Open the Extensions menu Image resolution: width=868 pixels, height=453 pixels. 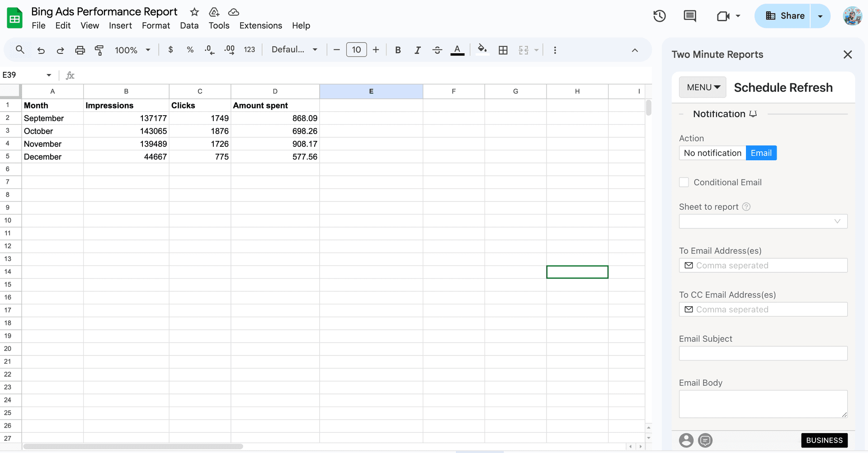[260, 25]
